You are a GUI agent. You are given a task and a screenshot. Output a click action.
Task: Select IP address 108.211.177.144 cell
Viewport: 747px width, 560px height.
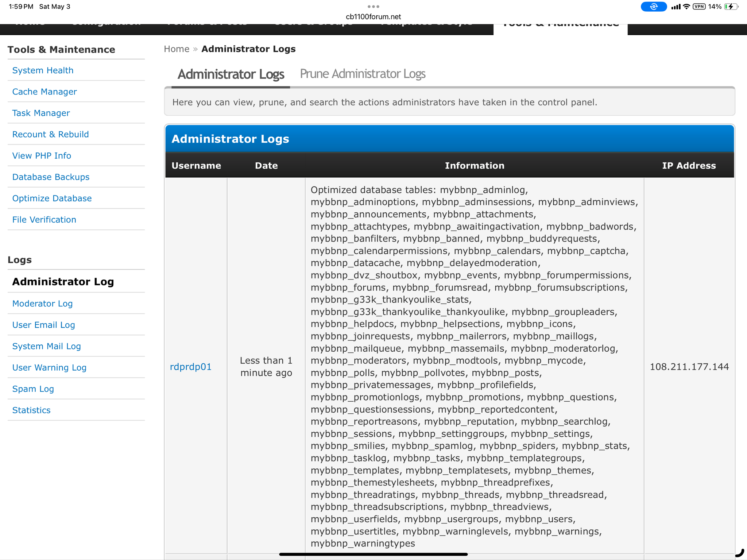[689, 367]
